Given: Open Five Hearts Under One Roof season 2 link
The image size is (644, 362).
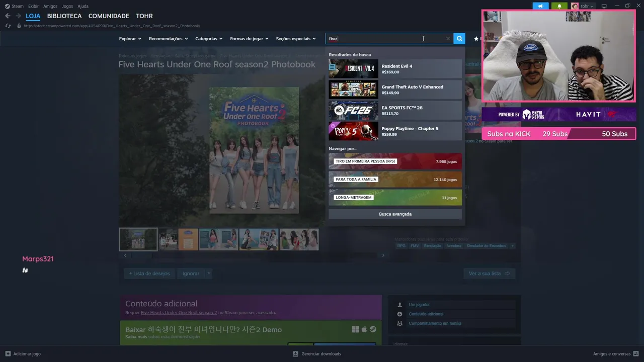Looking at the screenshot, I should click(179, 313).
